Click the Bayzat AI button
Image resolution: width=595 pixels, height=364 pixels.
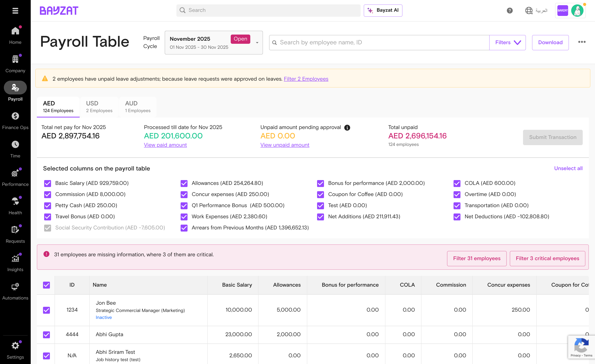(x=383, y=10)
